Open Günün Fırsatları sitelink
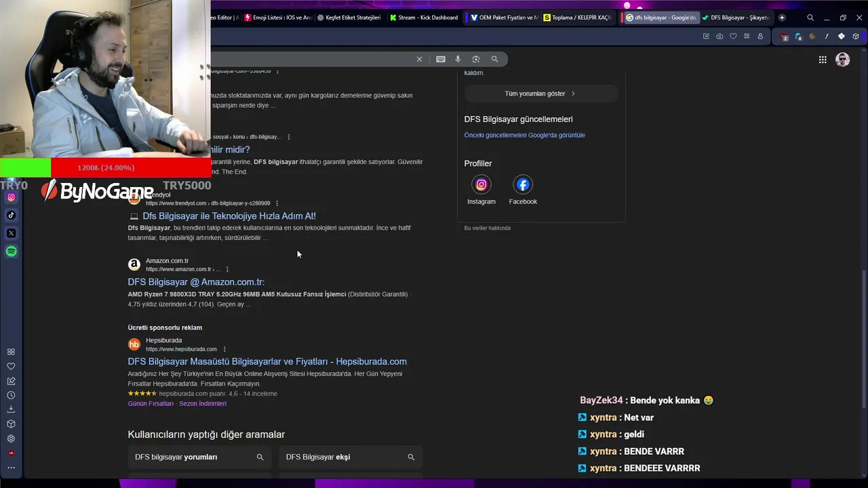The image size is (868, 488). click(151, 403)
